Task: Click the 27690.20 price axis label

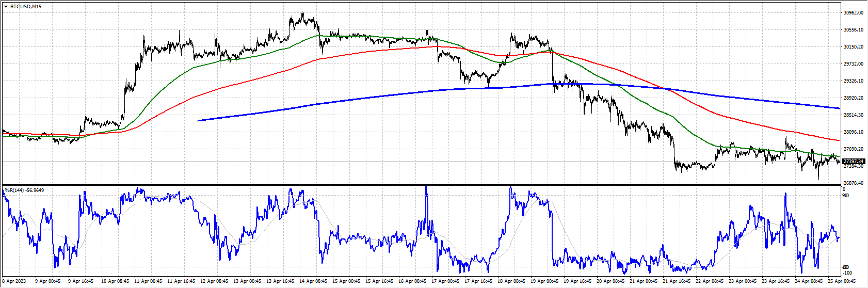Action: tap(853, 149)
